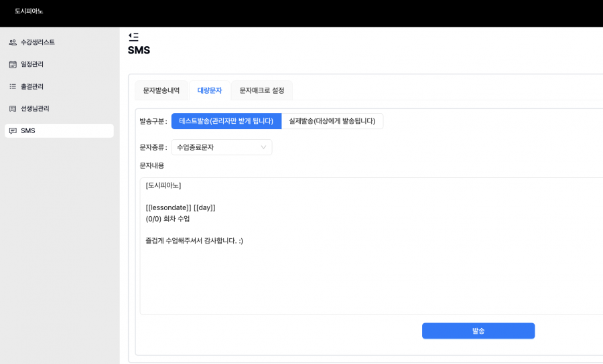Viewport: 603px width, 364px height.
Task: Go to 선생님관리 menu item
Action: click(x=59, y=108)
